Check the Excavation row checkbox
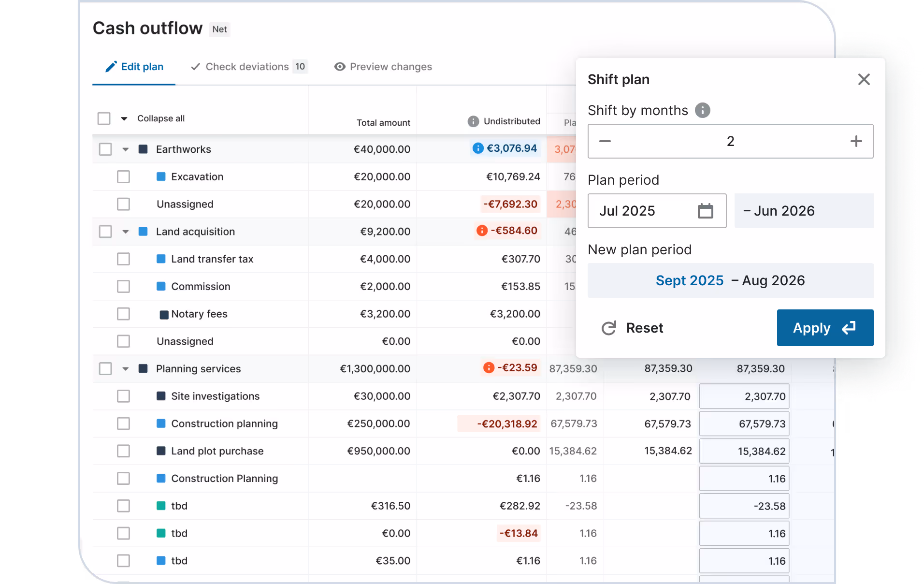Image resolution: width=924 pixels, height=584 pixels. click(x=124, y=176)
